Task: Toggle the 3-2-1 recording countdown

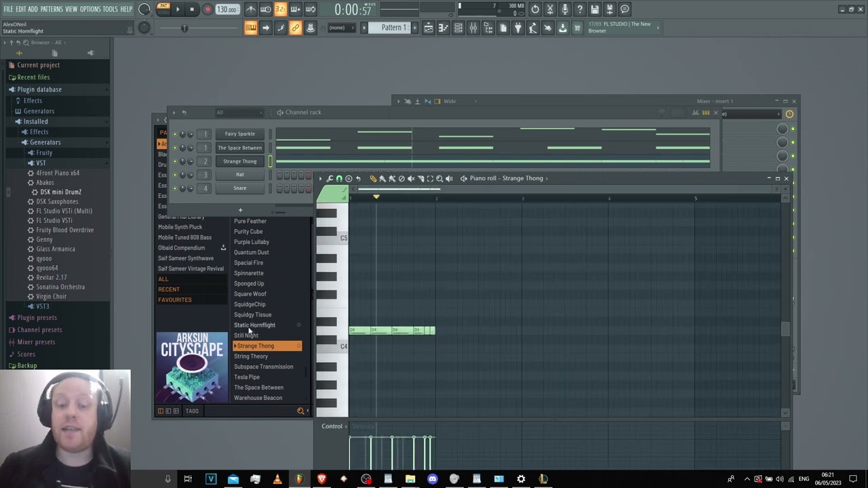Action: (x=280, y=9)
